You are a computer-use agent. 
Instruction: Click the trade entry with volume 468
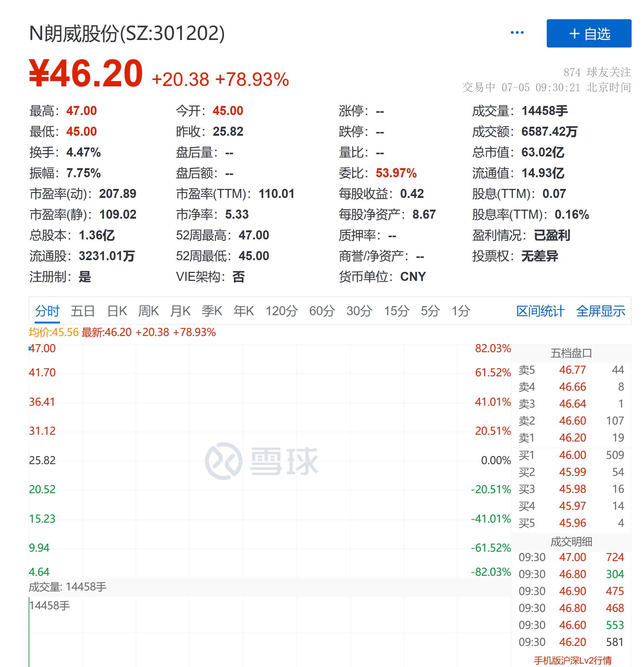coord(571,608)
